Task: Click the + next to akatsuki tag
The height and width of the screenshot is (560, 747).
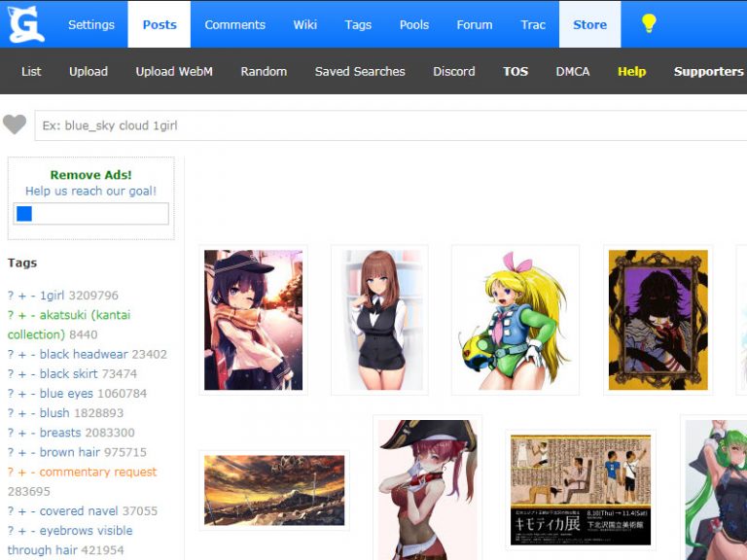Action: click(22, 315)
